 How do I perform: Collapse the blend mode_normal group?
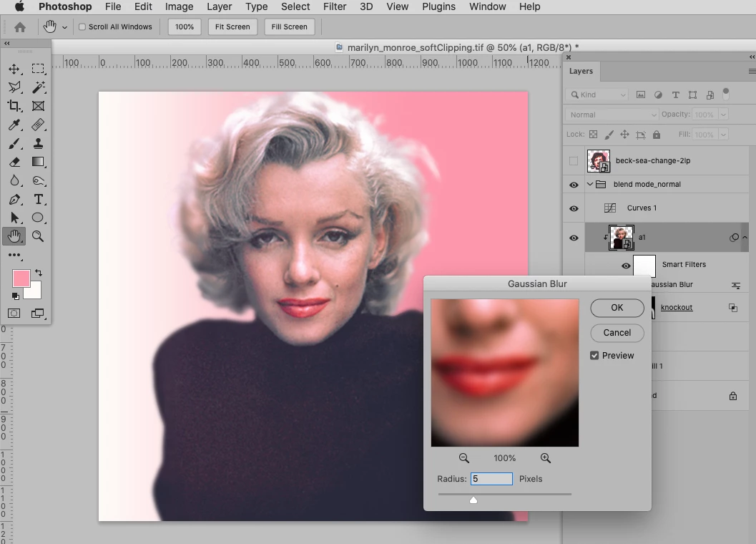pos(589,185)
